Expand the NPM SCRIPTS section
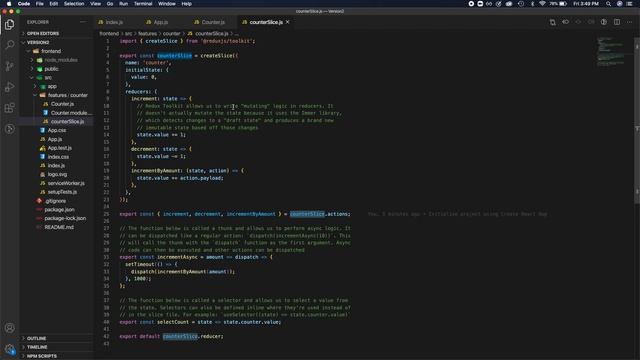640x360 pixels. click(x=56, y=356)
